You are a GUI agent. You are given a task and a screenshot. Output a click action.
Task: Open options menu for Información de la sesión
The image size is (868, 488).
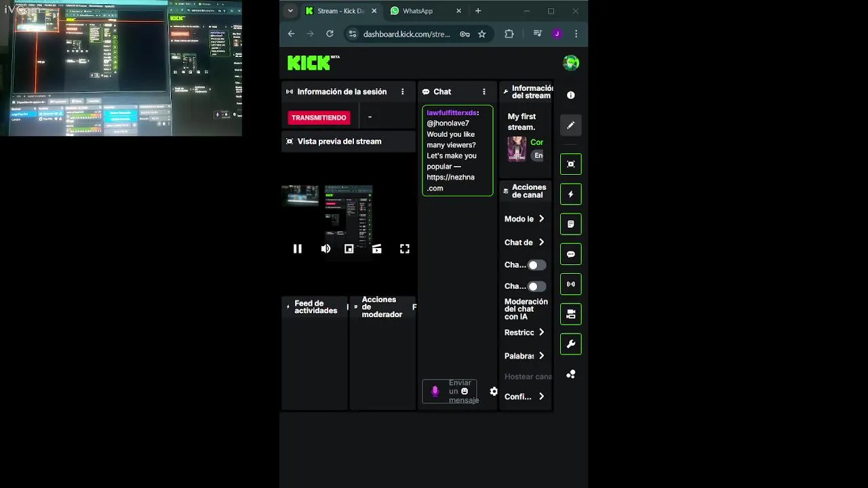coord(403,91)
